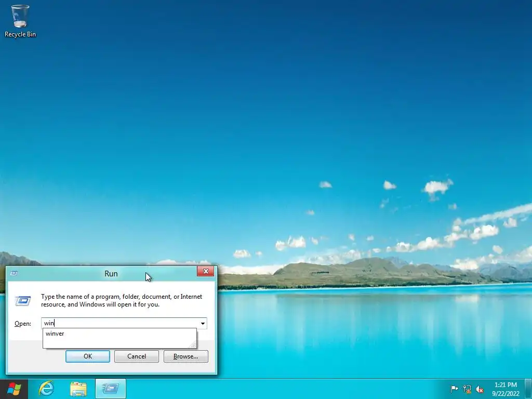532x399 pixels.
Task: Confirm with the OK button
Action: point(87,356)
